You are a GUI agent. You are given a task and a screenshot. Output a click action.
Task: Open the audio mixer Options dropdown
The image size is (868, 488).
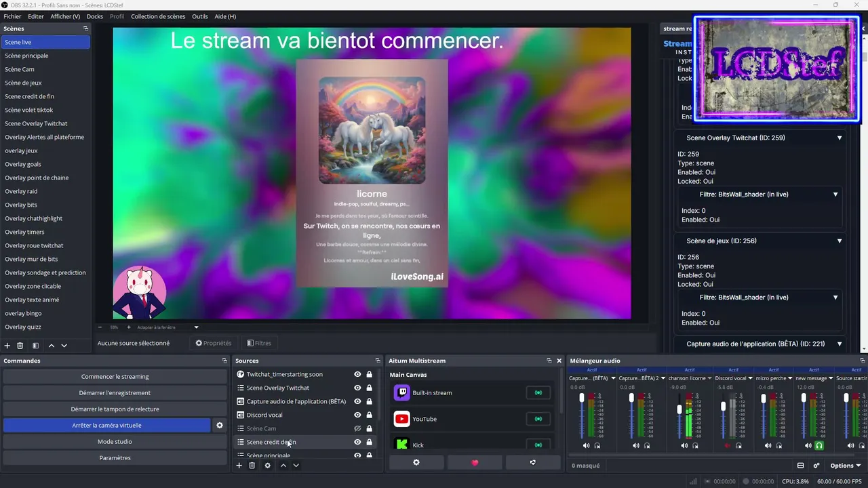pos(845,466)
